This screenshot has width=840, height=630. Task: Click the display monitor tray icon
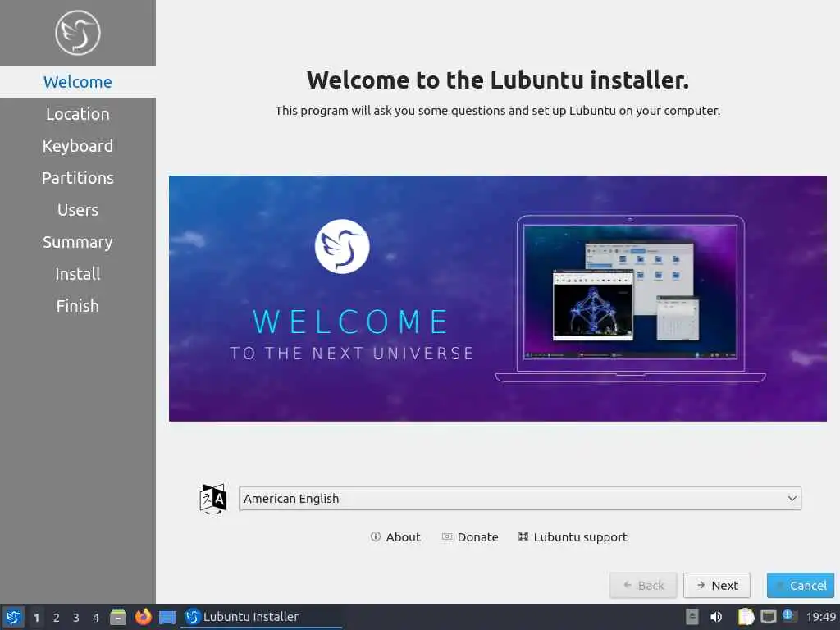click(x=769, y=617)
